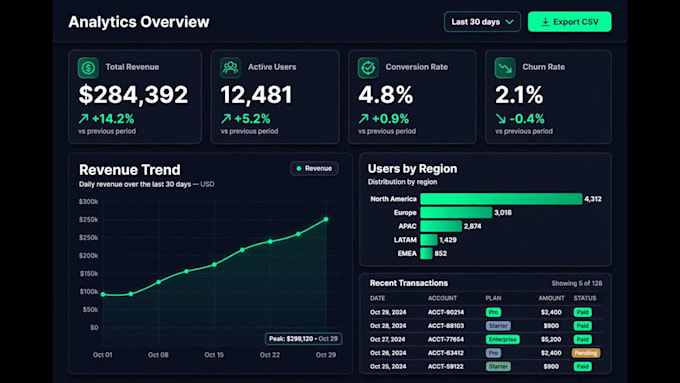Image resolution: width=680 pixels, height=383 pixels.
Task: Click the LATAM region bar
Action: click(429, 239)
